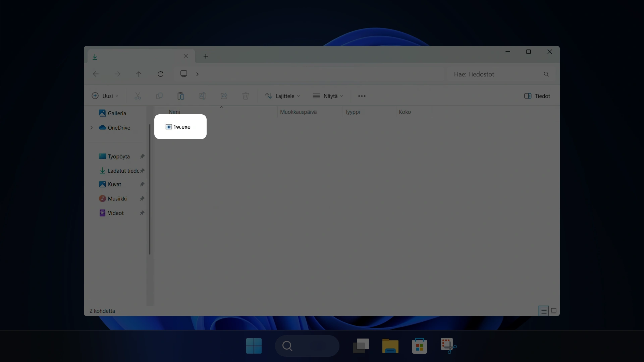Open the Näytä view dropdown
The image size is (644, 362).
tap(328, 96)
